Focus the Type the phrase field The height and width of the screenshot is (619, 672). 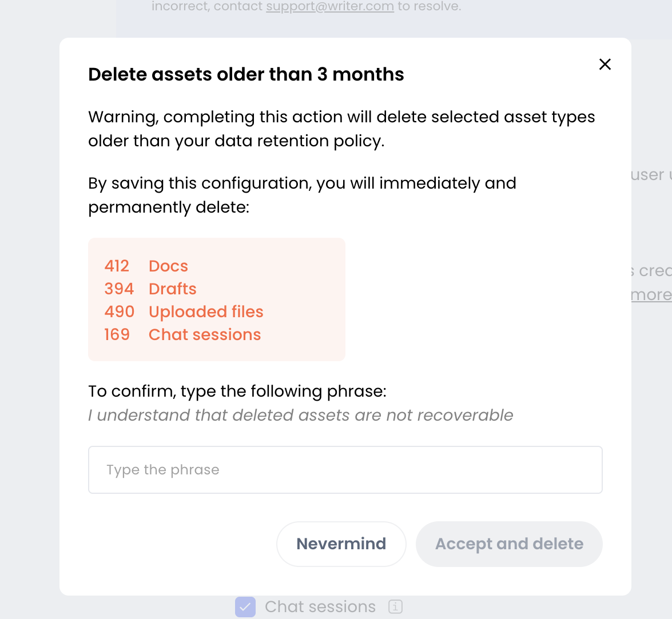pos(345,470)
